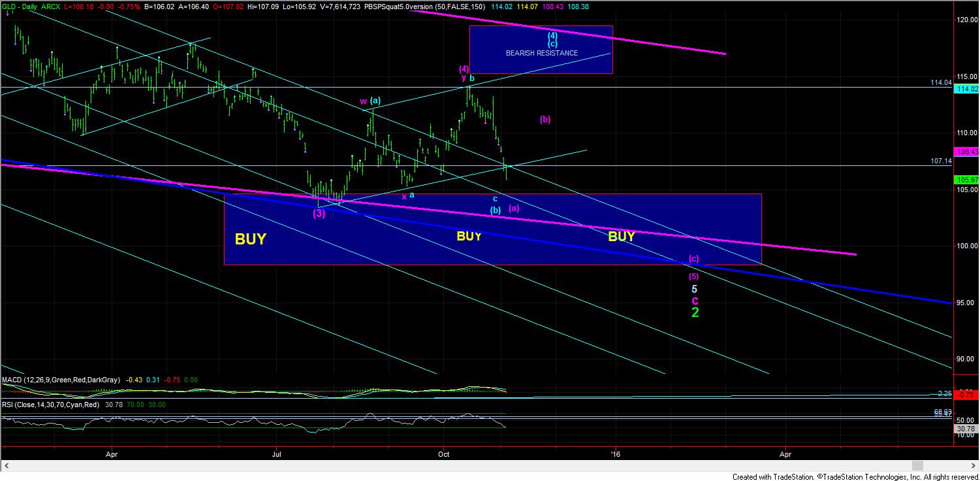Click the Lo=105.92 low value

click(299, 7)
